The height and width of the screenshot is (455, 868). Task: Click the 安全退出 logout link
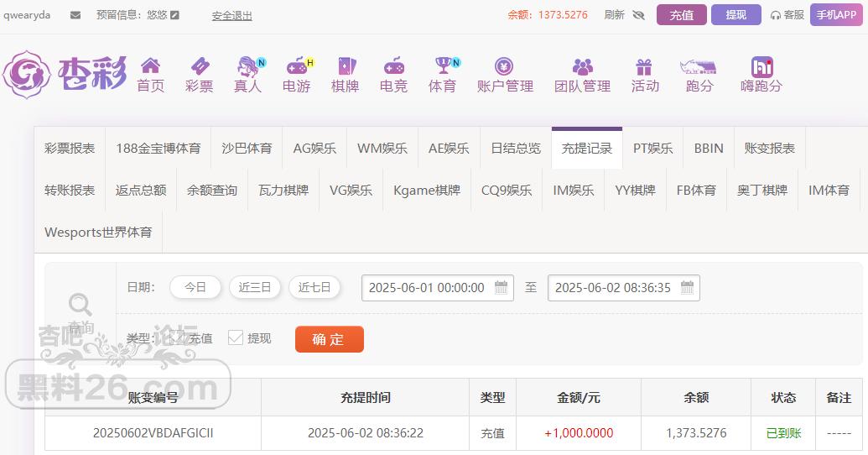231,16
